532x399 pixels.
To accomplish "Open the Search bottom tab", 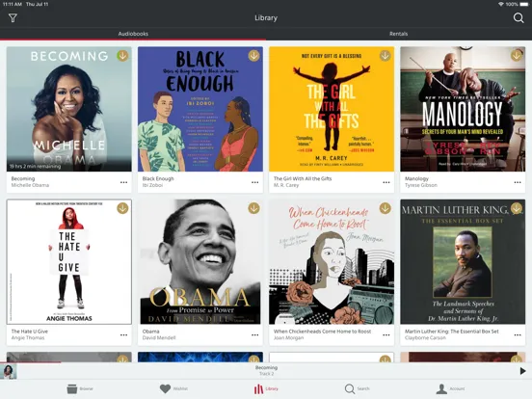I will coord(357,388).
